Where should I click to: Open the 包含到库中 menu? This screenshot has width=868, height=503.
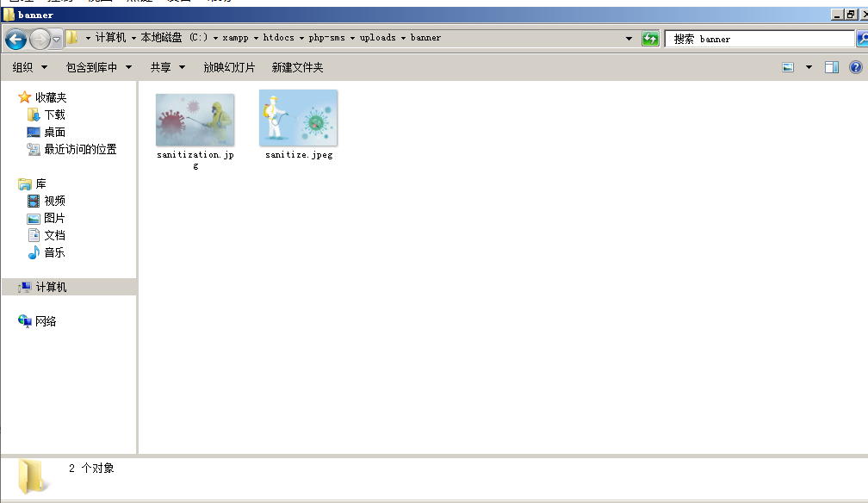coord(98,67)
